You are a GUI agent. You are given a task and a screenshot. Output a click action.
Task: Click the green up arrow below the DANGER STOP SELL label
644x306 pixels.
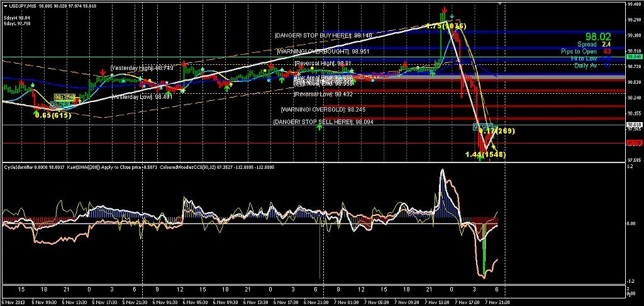tap(319, 127)
